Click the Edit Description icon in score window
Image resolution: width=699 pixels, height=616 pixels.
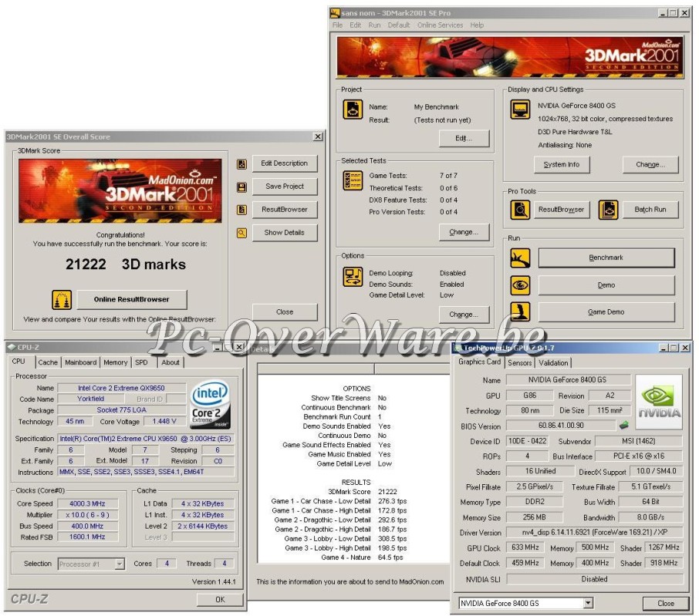point(241,164)
